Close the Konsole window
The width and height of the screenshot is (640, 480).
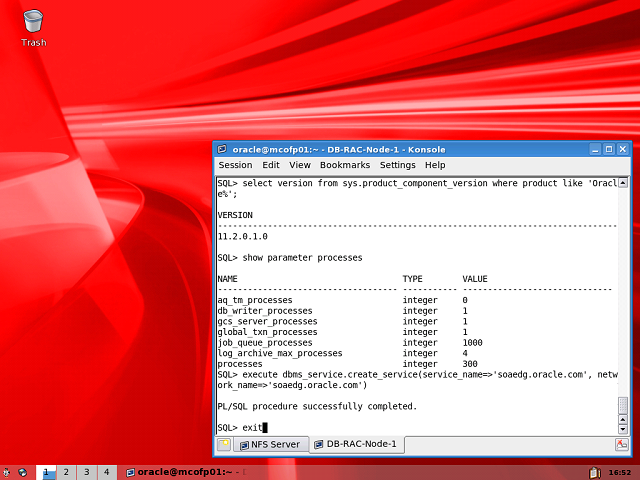623,149
